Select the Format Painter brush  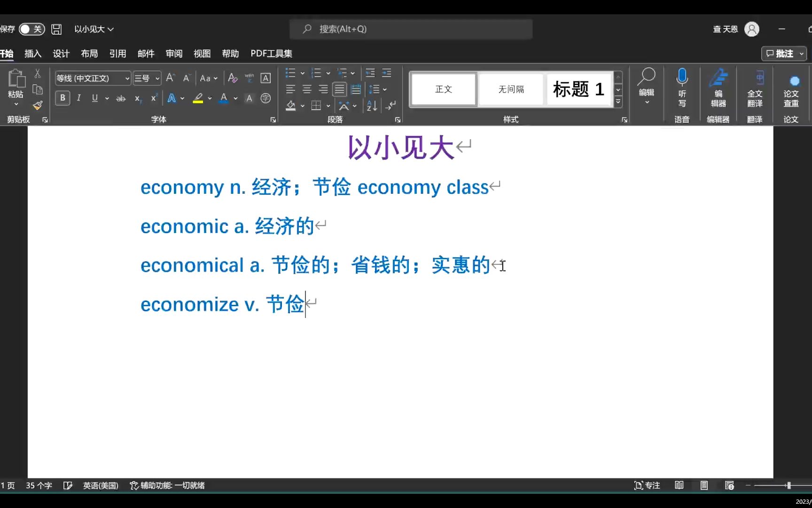pos(38,105)
